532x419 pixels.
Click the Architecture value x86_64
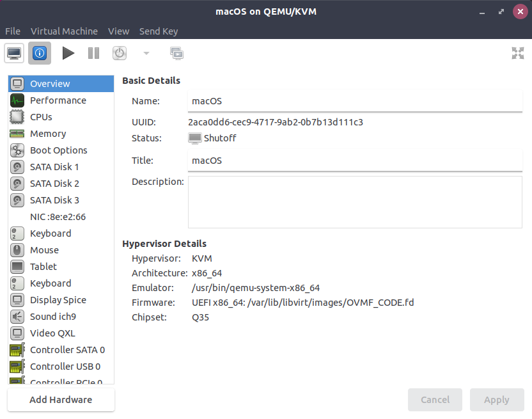207,273
